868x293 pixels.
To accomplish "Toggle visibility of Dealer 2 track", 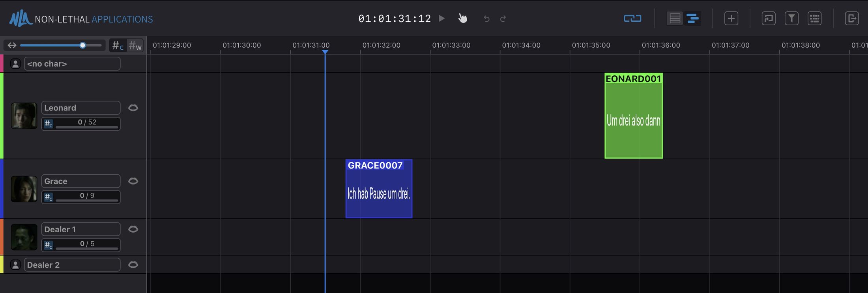I will click(133, 265).
